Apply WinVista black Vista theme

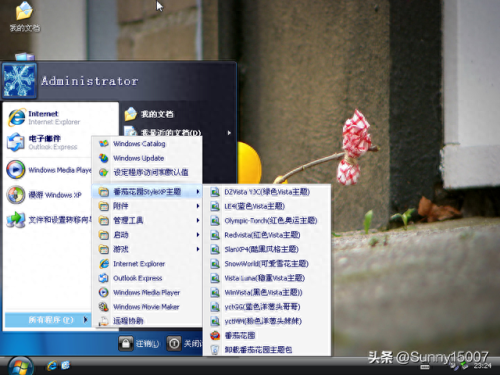coord(267,292)
